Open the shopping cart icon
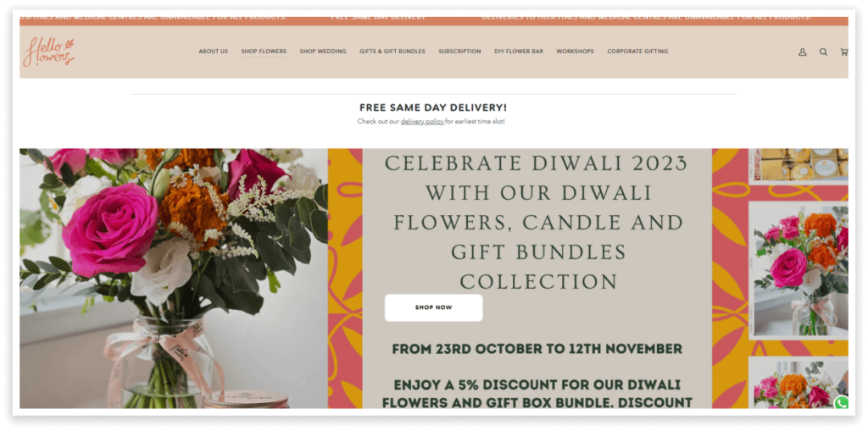Screen dimensions: 868x431 (x=844, y=52)
